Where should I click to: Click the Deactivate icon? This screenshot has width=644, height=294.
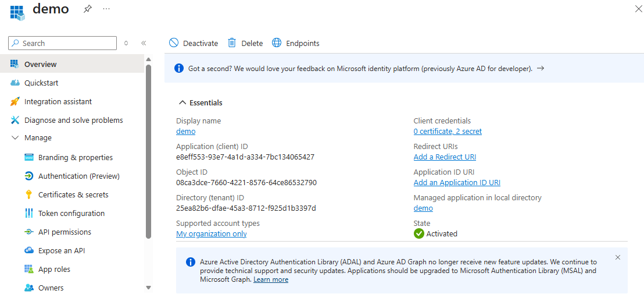coord(174,42)
